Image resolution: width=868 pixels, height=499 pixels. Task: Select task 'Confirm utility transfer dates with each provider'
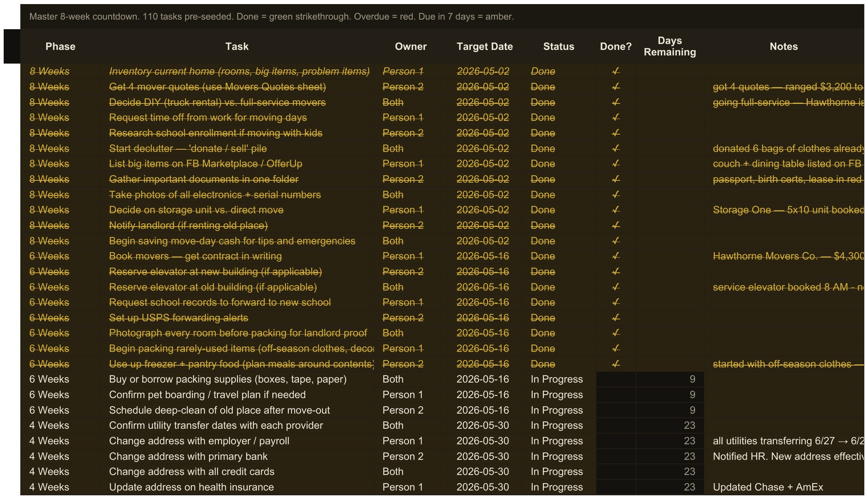tap(216, 425)
